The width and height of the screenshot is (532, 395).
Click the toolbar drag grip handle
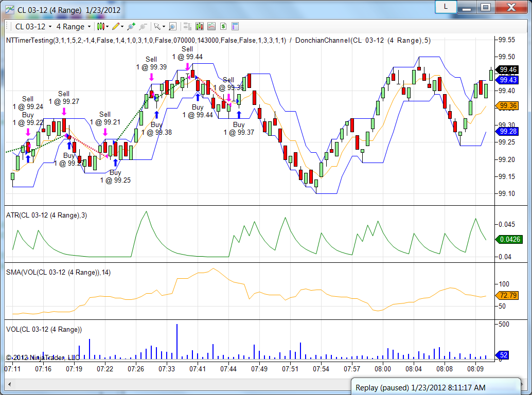[x=7, y=26]
